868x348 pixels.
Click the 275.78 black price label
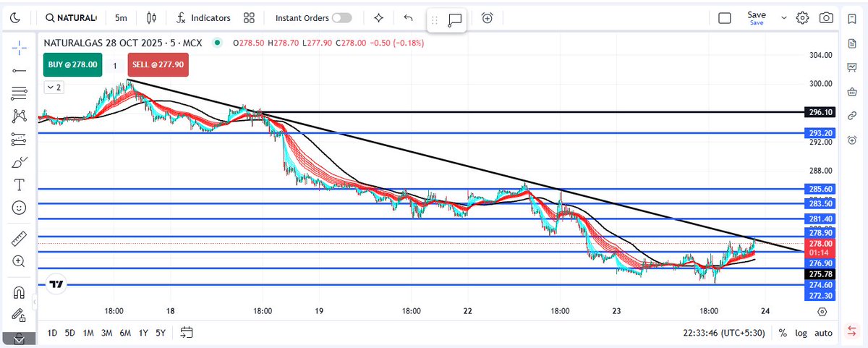pyautogui.click(x=820, y=275)
